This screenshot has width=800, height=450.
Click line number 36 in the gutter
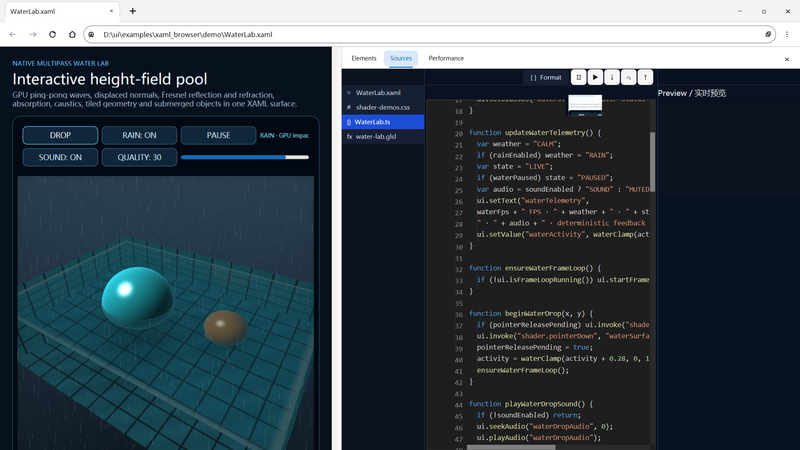459,315
